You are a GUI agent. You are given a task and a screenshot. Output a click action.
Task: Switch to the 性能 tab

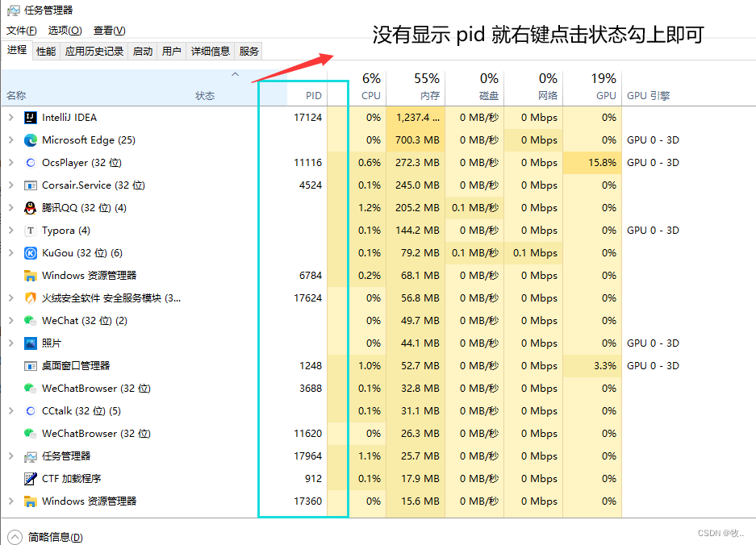[46, 51]
